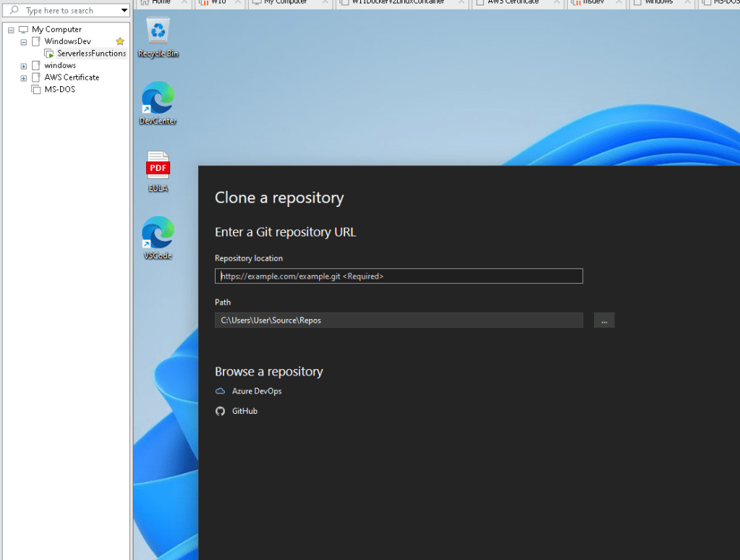Image resolution: width=740 pixels, height=560 pixels.
Task: Expand the windows tree node
Action: point(24,66)
